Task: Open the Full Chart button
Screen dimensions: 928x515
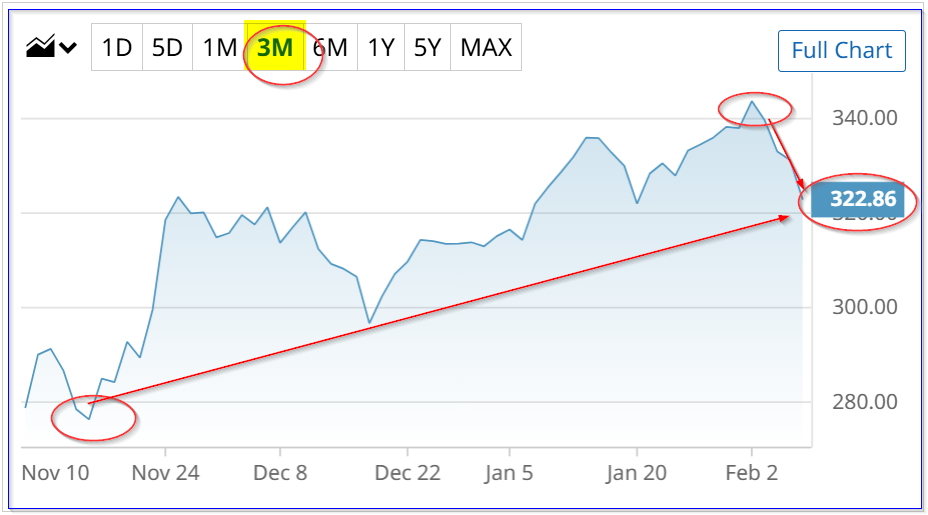Action: pyautogui.click(x=841, y=51)
